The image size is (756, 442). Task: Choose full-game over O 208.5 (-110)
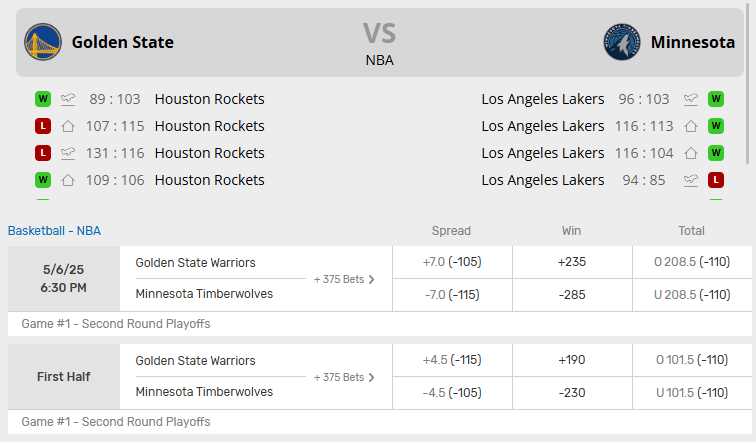coord(691,262)
